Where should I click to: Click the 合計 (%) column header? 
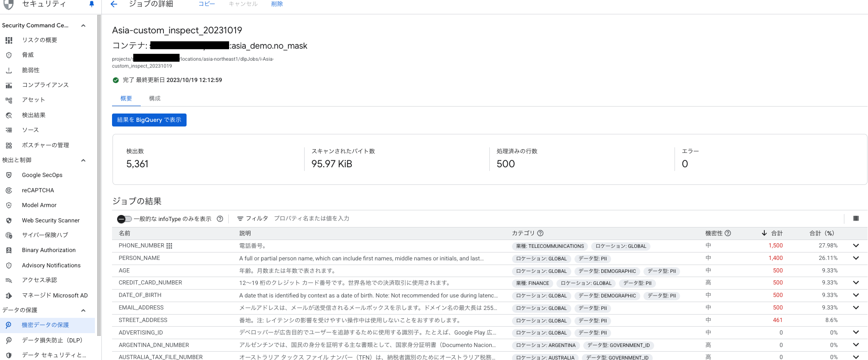click(x=822, y=234)
